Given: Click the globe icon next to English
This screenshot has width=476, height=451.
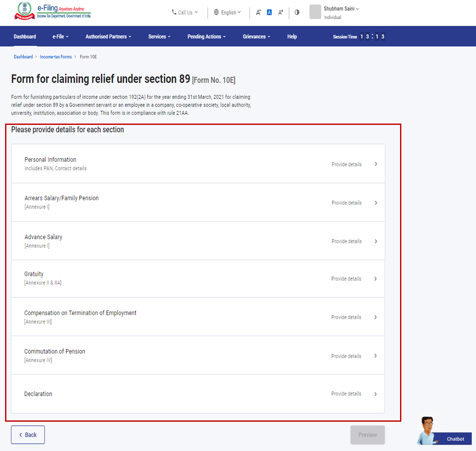Looking at the screenshot, I should [217, 12].
